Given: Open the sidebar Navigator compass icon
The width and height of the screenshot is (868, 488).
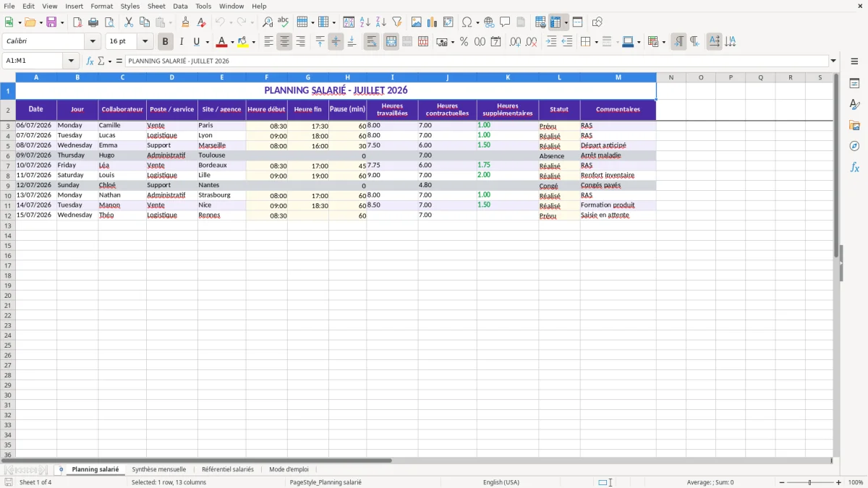Looking at the screenshot, I should 854,146.
